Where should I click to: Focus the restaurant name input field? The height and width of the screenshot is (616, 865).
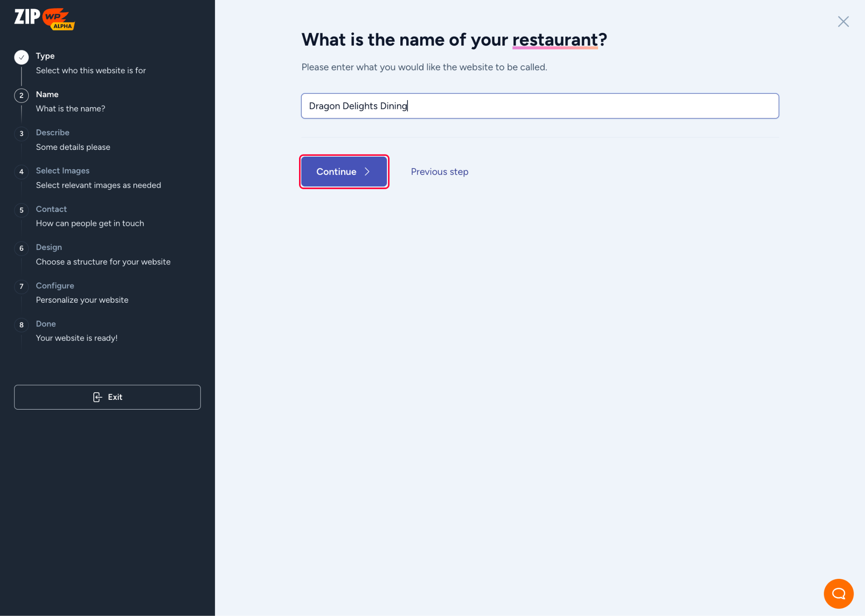pos(540,106)
